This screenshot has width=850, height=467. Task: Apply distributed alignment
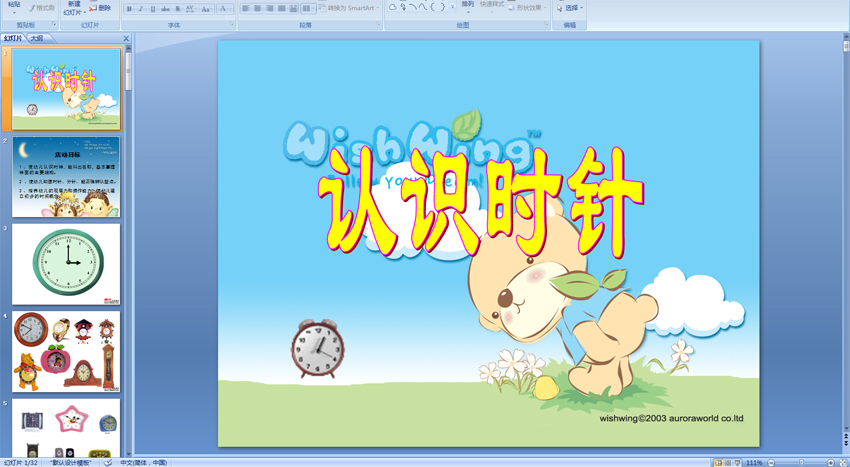coord(293,8)
